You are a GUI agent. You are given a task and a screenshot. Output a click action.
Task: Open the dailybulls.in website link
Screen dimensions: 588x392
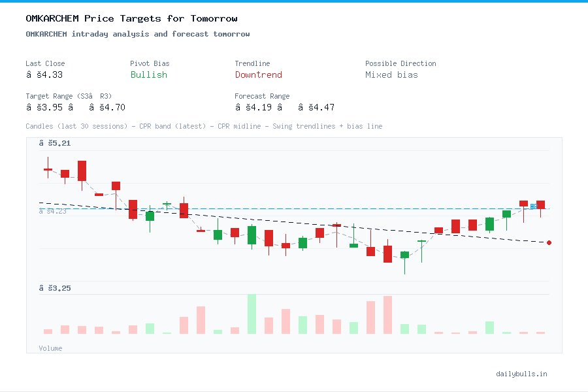(x=522, y=374)
